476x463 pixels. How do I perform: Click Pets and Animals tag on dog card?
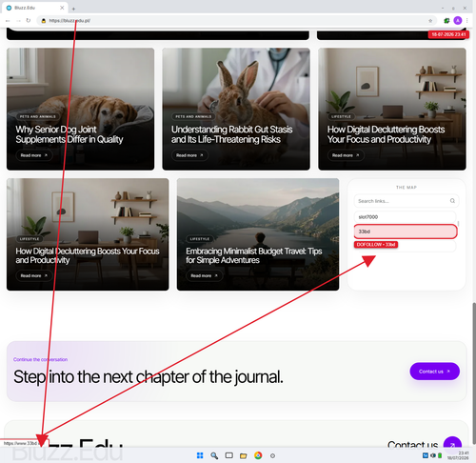[38, 116]
